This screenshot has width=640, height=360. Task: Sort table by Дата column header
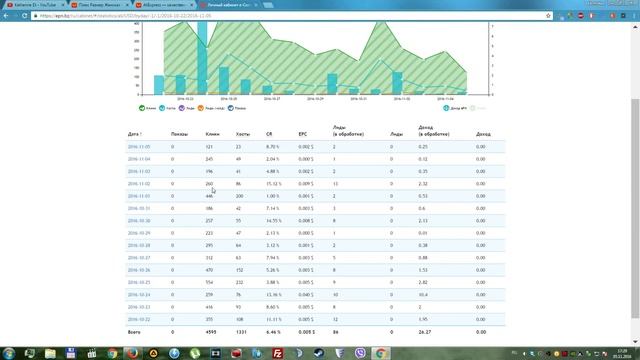tap(135, 134)
